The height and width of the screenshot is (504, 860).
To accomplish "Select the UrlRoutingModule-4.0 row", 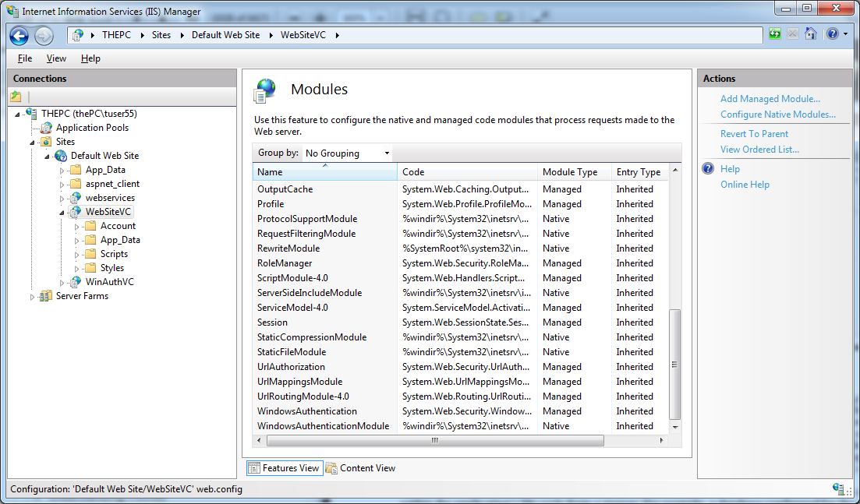I will pos(461,396).
